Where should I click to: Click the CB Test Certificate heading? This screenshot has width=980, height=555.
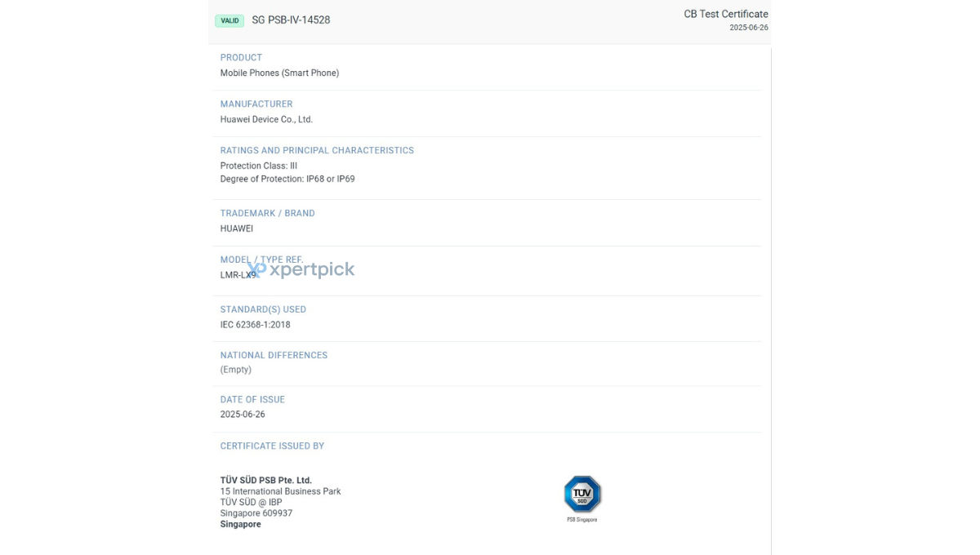(x=726, y=14)
